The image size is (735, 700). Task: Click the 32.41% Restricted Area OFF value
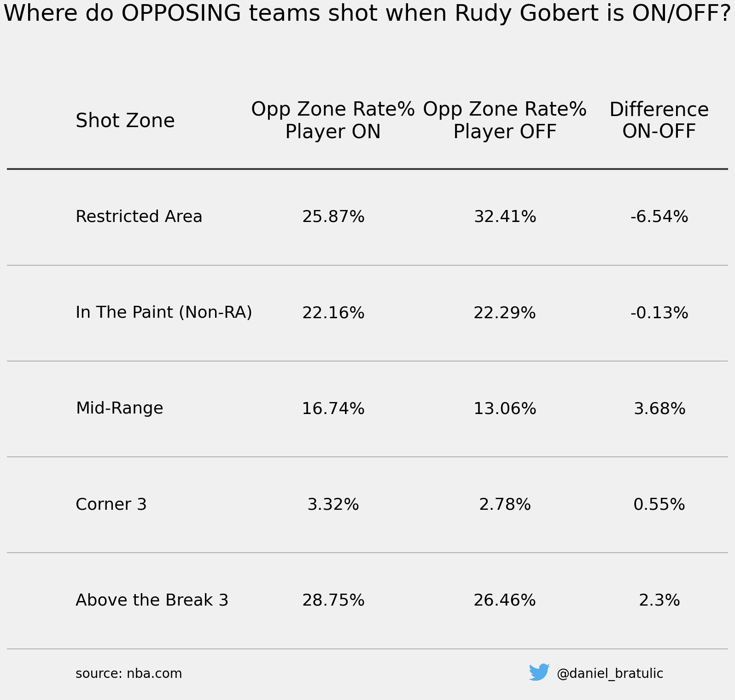tap(505, 216)
